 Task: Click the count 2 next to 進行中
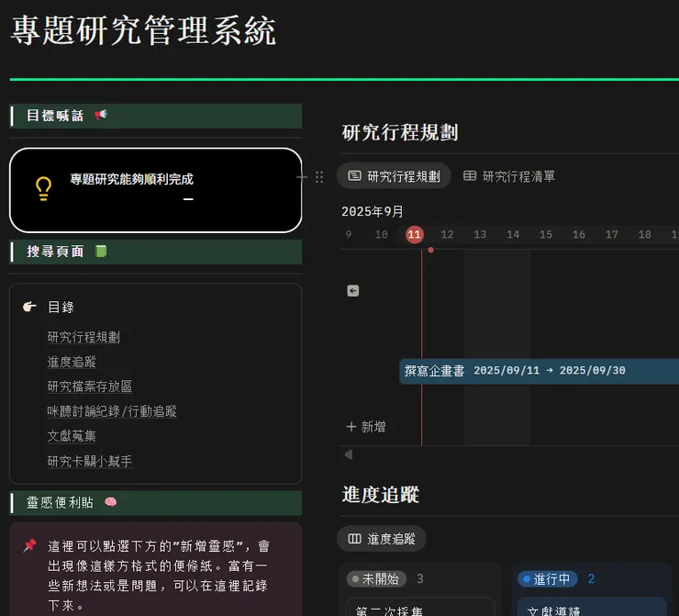coord(591,578)
